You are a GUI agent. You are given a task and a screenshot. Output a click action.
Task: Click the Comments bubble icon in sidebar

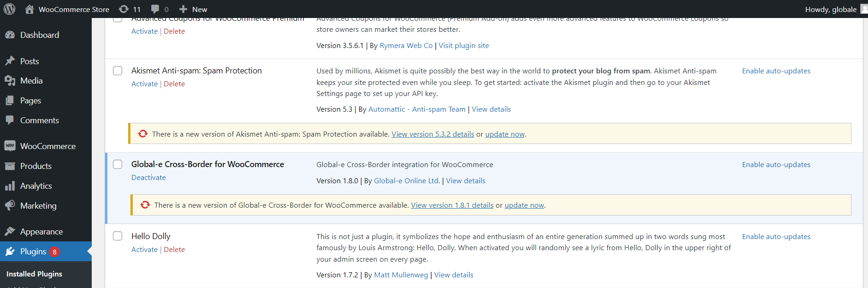10,120
